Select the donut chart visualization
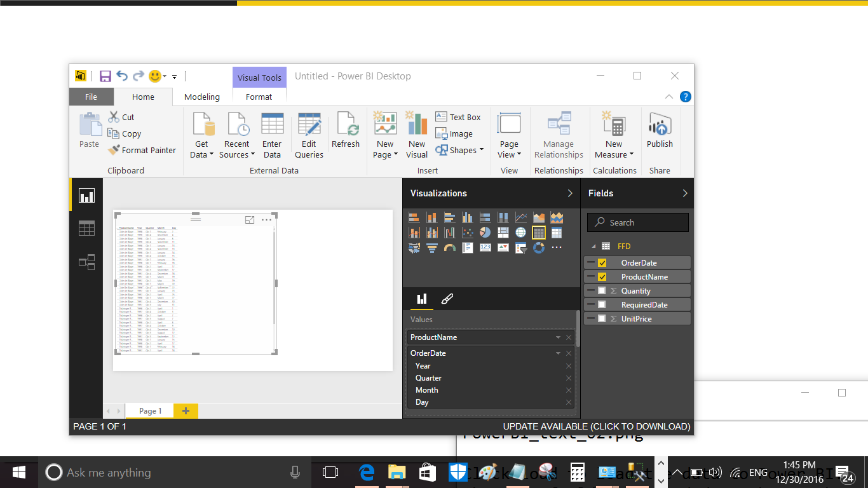The image size is (868, 488). click(x=538, y=248)
